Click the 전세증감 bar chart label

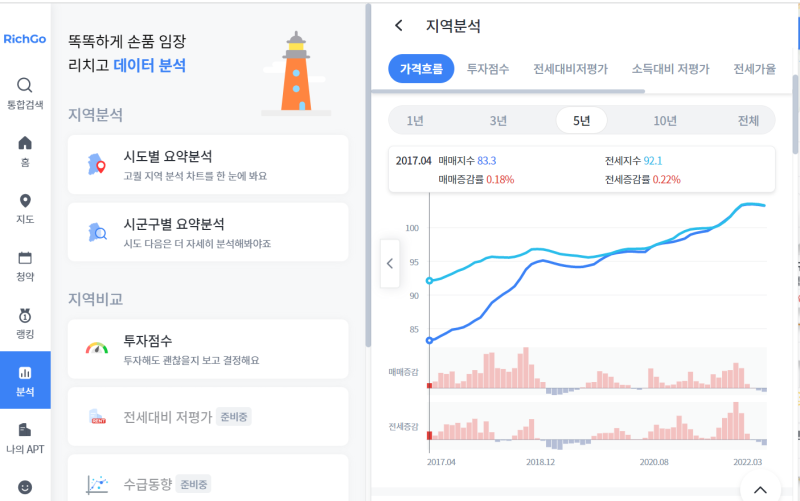(403, 427)
